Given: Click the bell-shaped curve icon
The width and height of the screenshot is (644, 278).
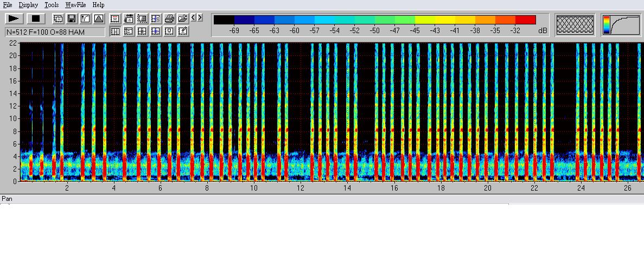Looking at the screenshot, I should click(99, 18).
